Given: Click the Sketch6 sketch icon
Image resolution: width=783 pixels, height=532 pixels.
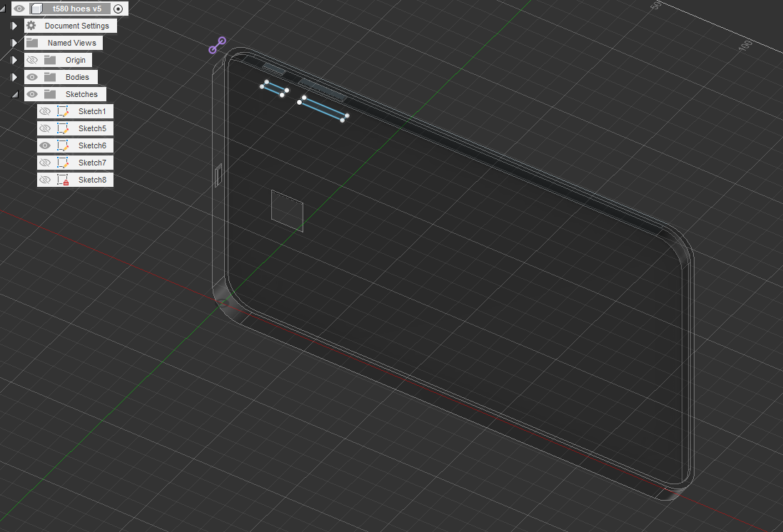Looking at the screenshot, I should coord(63,145).
